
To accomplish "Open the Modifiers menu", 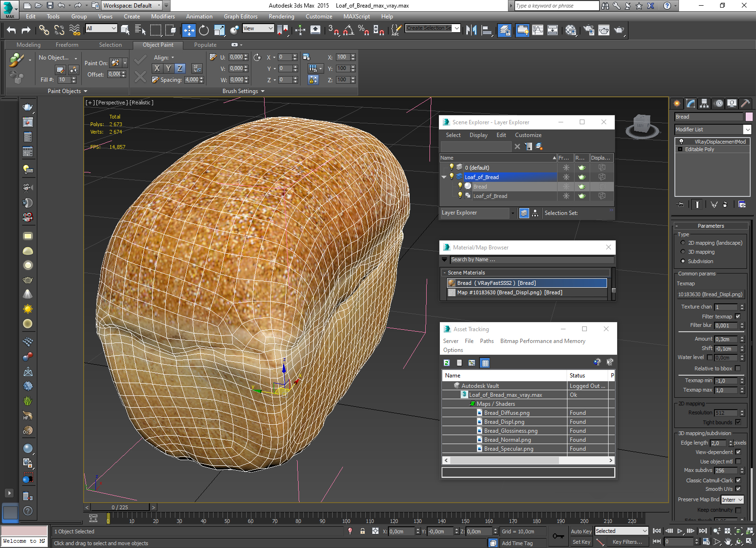I will (x=163, y=17).
